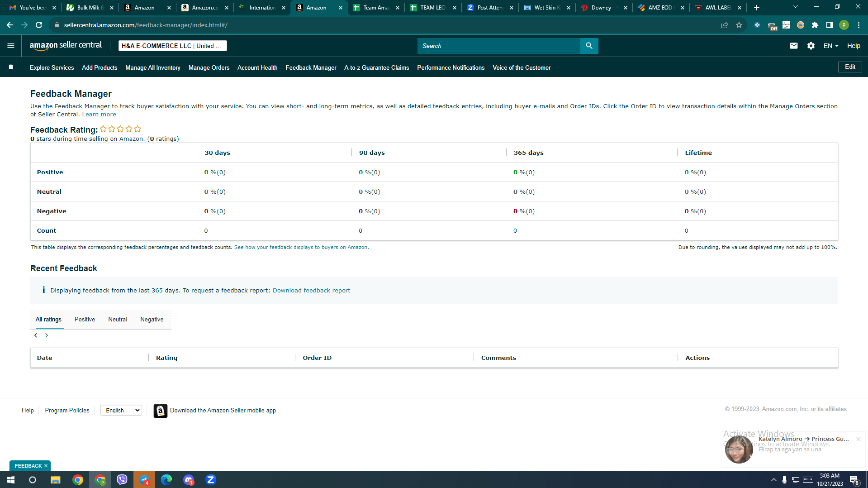Open the H&A E-COMMERCE LLC account switcher
This screenshot has width=868, height=488.
click(x=172, y=46)
